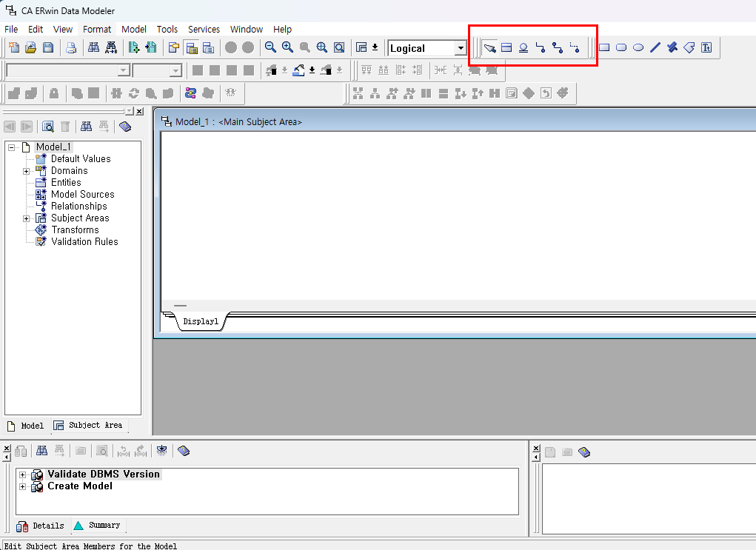Viewport: 756px width, 550px height.
Task: Expand the Domains tree node
Action: click(x=27, y=171)
